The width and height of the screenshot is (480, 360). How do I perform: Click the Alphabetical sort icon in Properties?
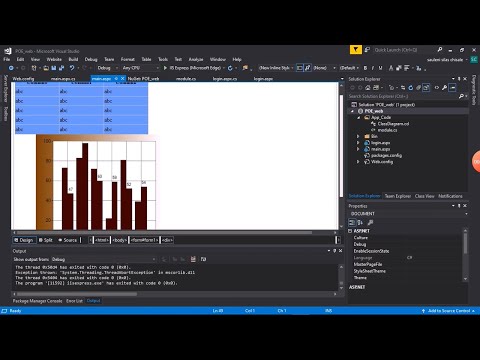pos(360,222)
